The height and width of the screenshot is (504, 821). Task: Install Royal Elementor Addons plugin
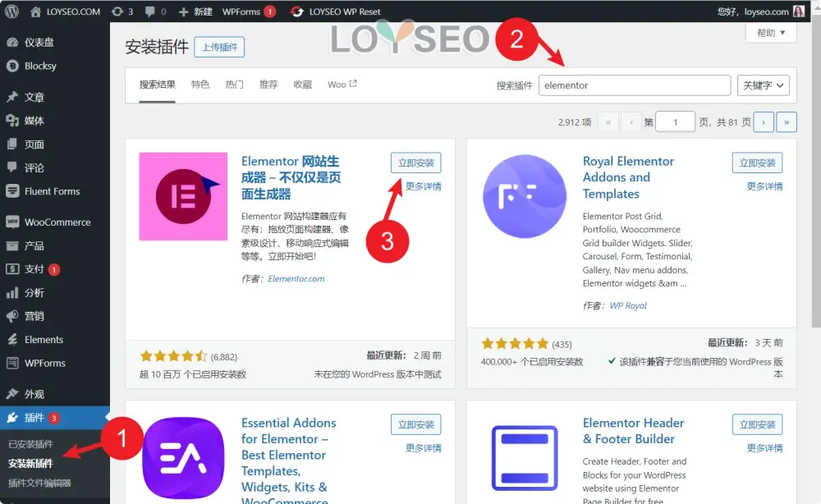(757, 163)
